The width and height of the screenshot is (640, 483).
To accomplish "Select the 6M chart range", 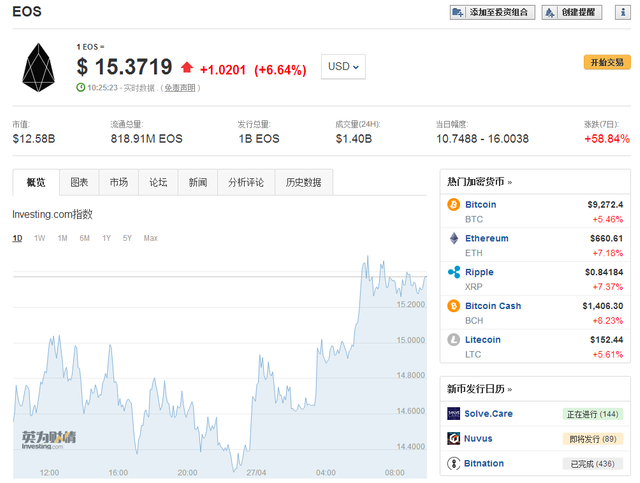I will 84,238.
